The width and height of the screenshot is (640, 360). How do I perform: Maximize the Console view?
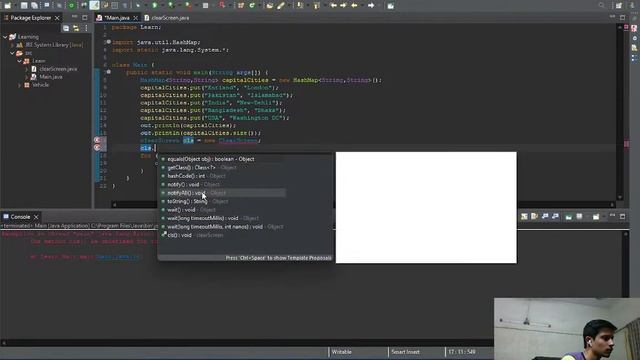coord(622,216)
